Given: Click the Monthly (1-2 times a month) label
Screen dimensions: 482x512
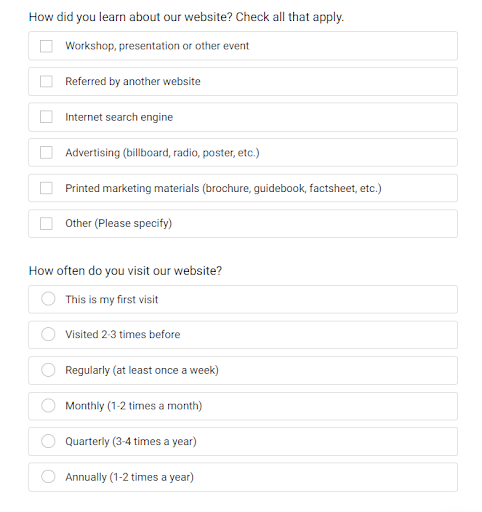Looking at the screenshot, I should 134,406.
